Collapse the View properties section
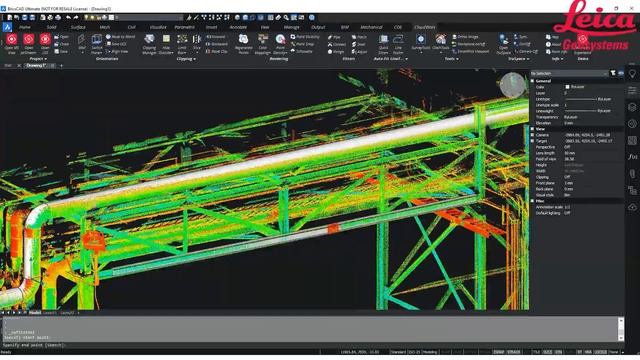This screenshot has width=640, height=360. click(532, 129)
